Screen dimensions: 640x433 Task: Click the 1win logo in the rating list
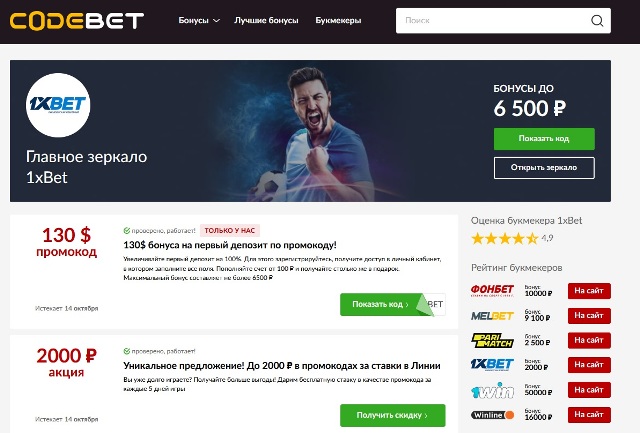pos(492,390)
